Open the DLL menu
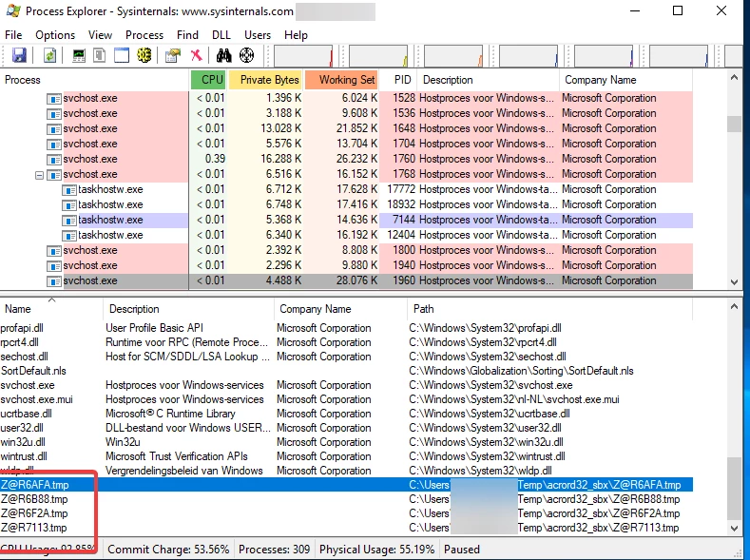The height and width of the screenshot is (560, 750). click(x=221, y=35)
